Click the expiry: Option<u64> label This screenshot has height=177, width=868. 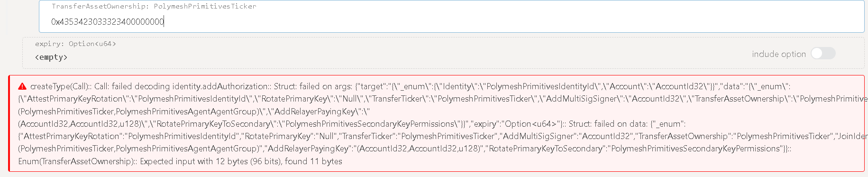click(75, 44)
